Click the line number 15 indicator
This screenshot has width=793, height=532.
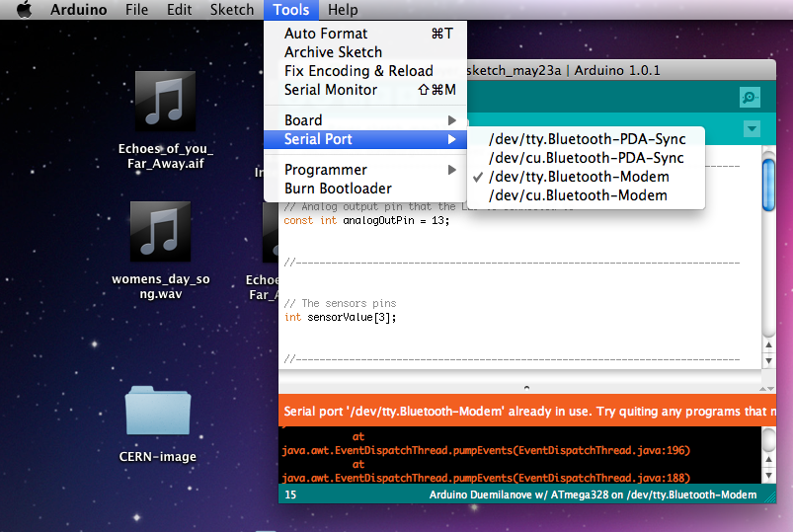[290, 494]
